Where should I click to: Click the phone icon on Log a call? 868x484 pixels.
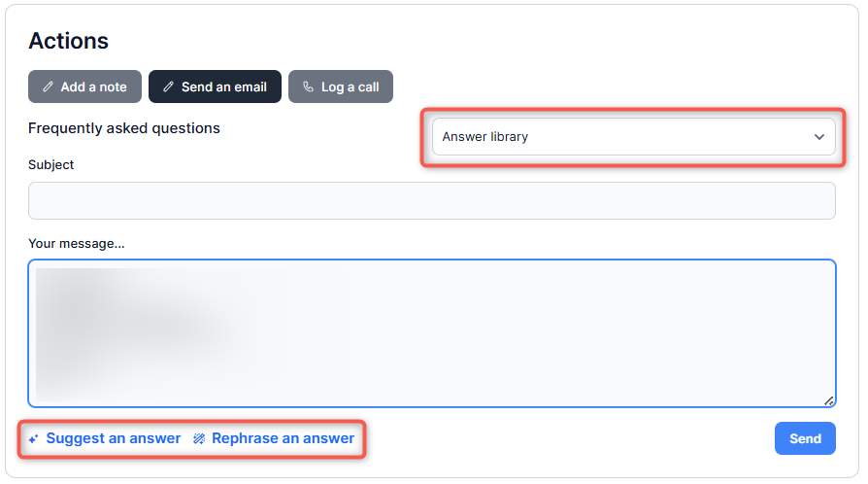point(309,86)
